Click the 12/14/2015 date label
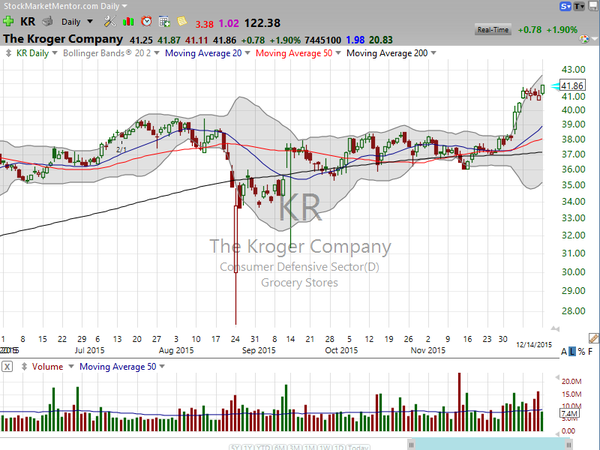Viewport: 600px width, 450px height. [x=534, y=345]
